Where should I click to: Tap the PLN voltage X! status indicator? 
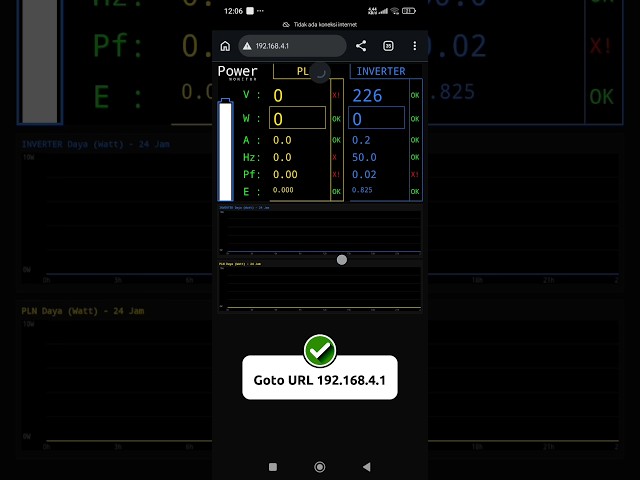336,95
